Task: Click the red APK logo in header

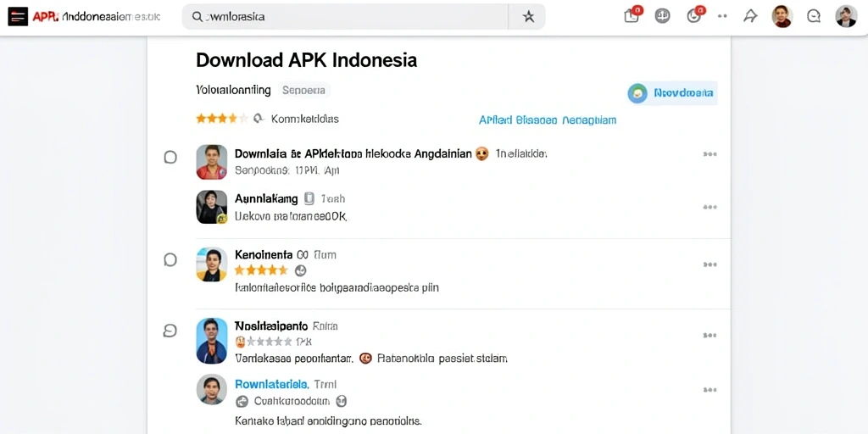Action: point(46,17)
